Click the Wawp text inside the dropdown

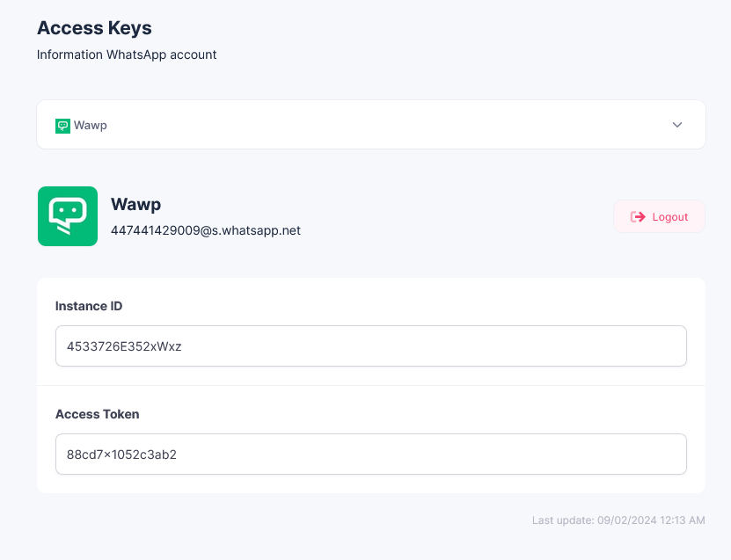pos(91,126)
